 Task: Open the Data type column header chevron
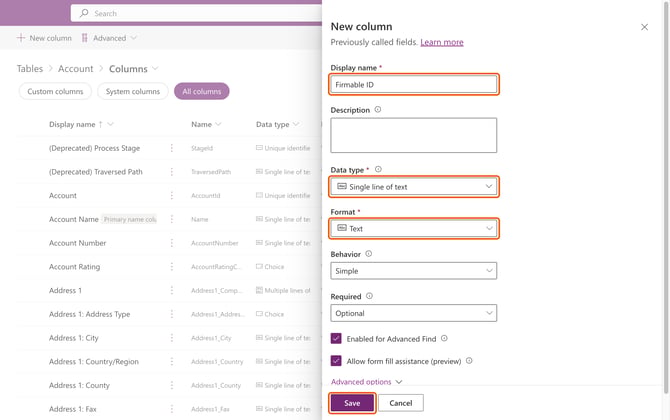296,124
